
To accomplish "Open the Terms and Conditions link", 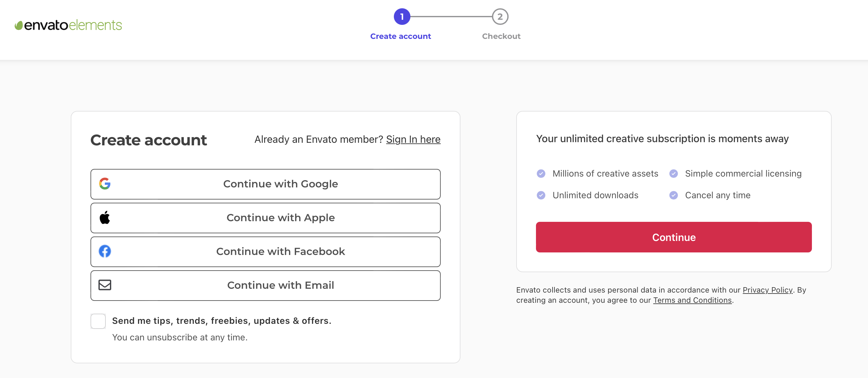I will pos(692,300).
